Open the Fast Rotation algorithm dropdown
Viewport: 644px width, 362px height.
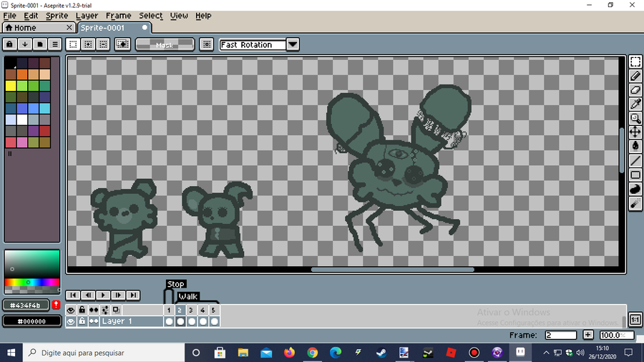(293, 44)
